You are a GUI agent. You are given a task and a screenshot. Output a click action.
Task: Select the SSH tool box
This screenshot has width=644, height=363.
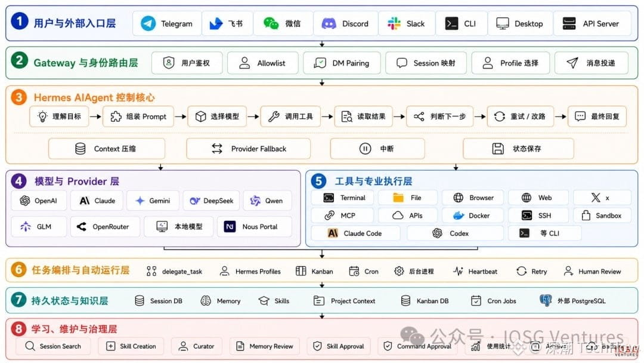(x=538, y=216)
